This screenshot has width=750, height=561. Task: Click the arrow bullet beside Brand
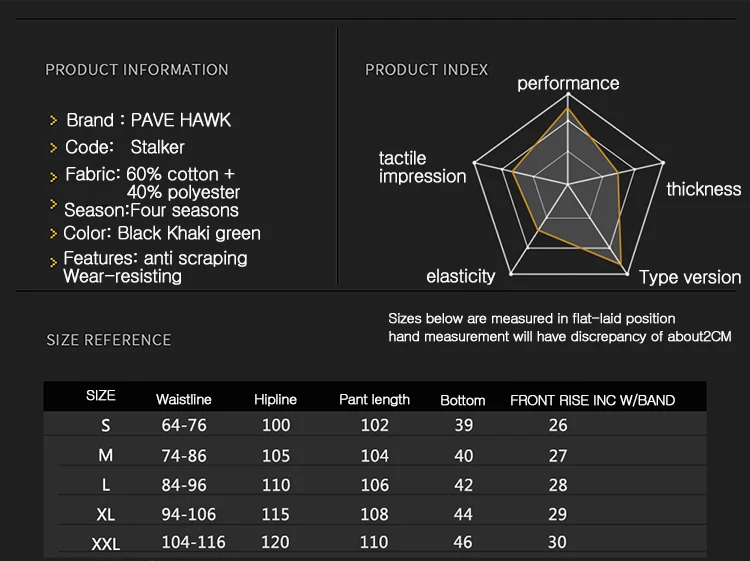tap(54, 121)
